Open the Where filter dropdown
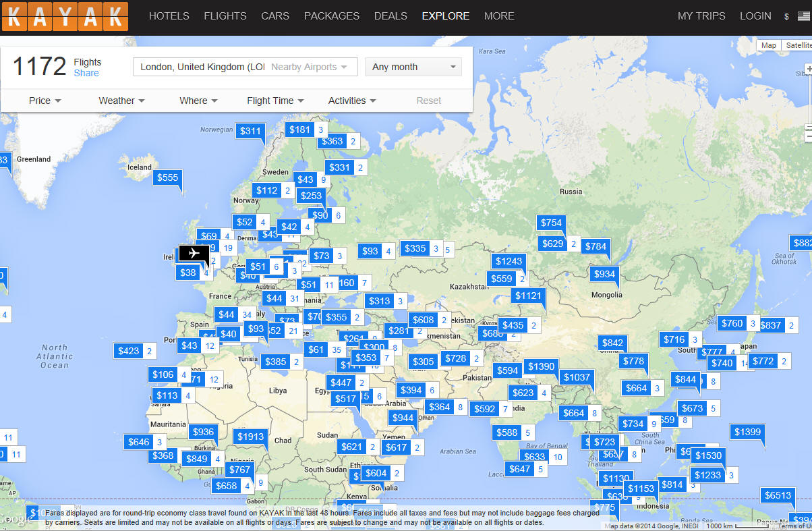812x531 pixels. pos(198,101)
